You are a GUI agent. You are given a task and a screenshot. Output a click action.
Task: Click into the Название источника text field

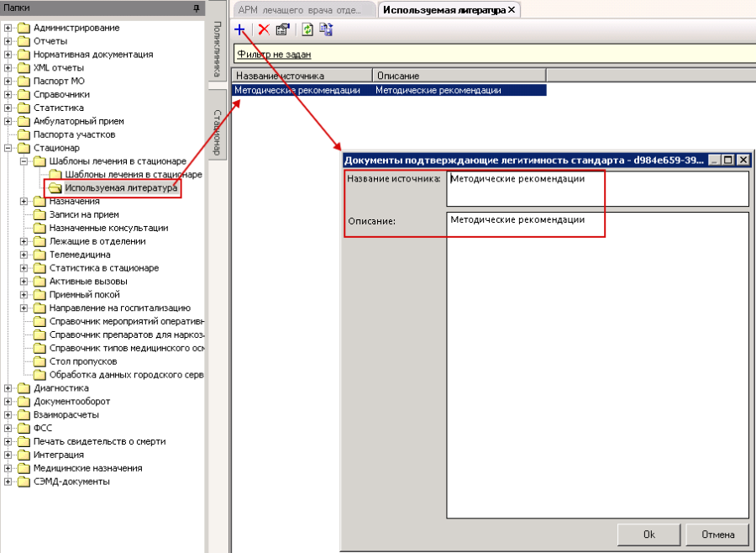pyautogui.click(x=597, y=189)
